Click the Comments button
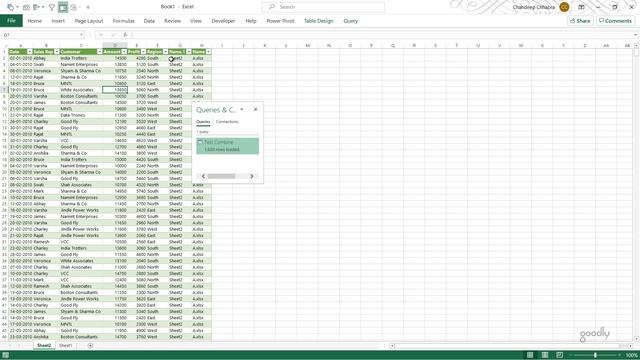 tap(615, 21)
